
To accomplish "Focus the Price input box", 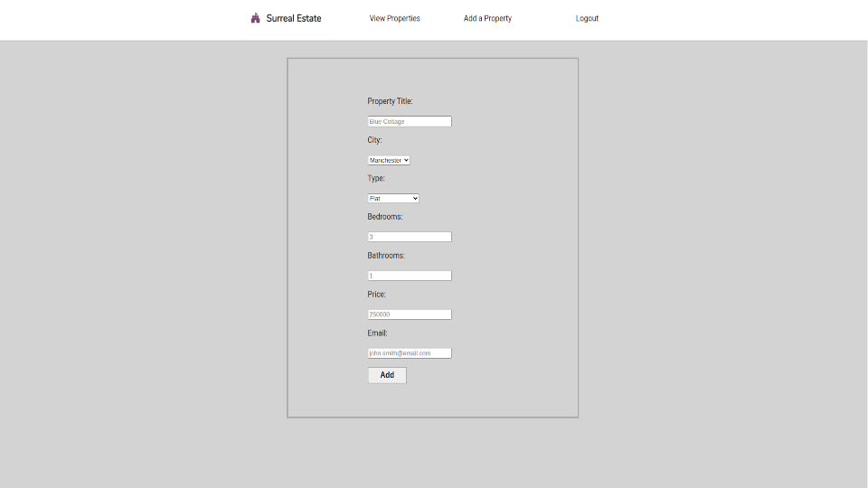I will click(410, 314).
